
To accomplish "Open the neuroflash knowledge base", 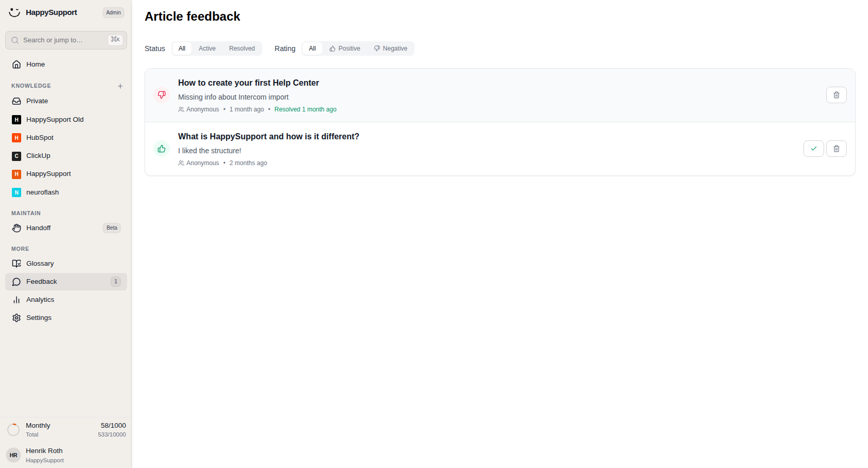I will click(66, 192).
